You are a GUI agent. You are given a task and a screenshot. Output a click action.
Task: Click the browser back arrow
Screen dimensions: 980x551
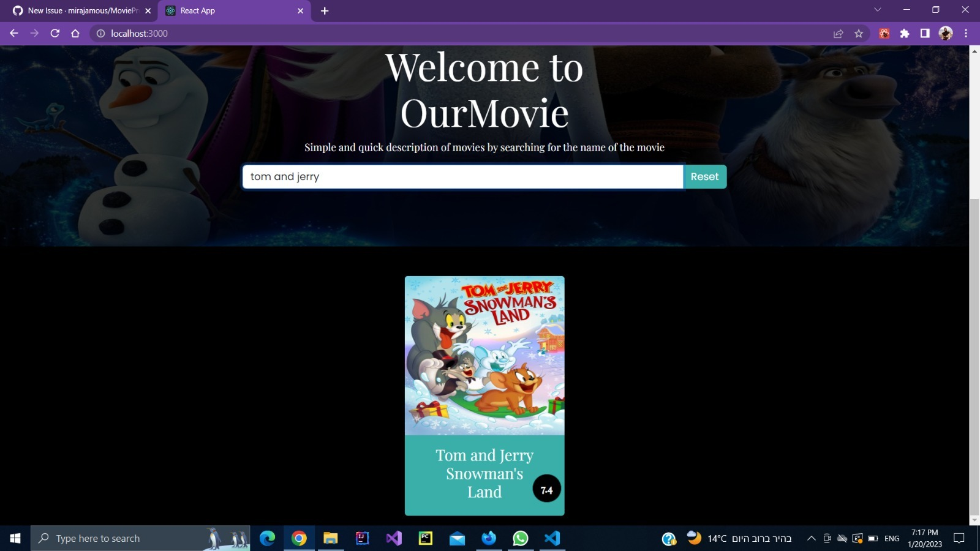(x=14, y=33)
